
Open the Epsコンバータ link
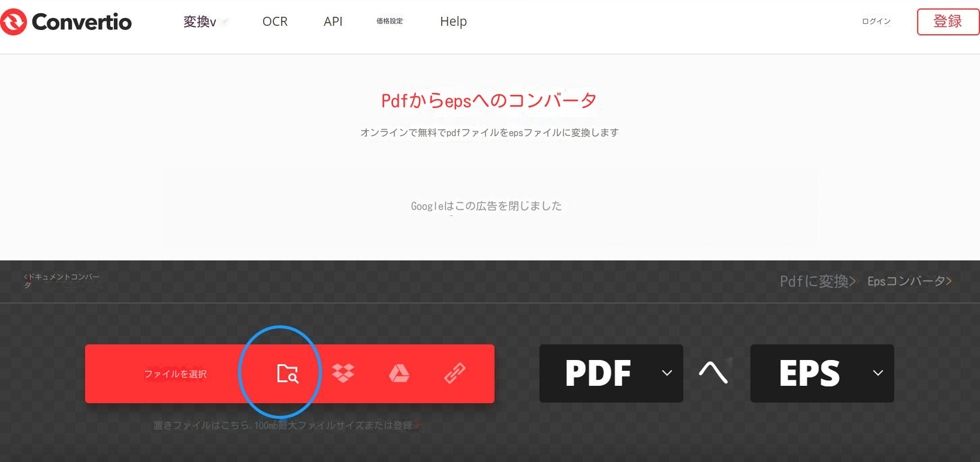(909, 281)
